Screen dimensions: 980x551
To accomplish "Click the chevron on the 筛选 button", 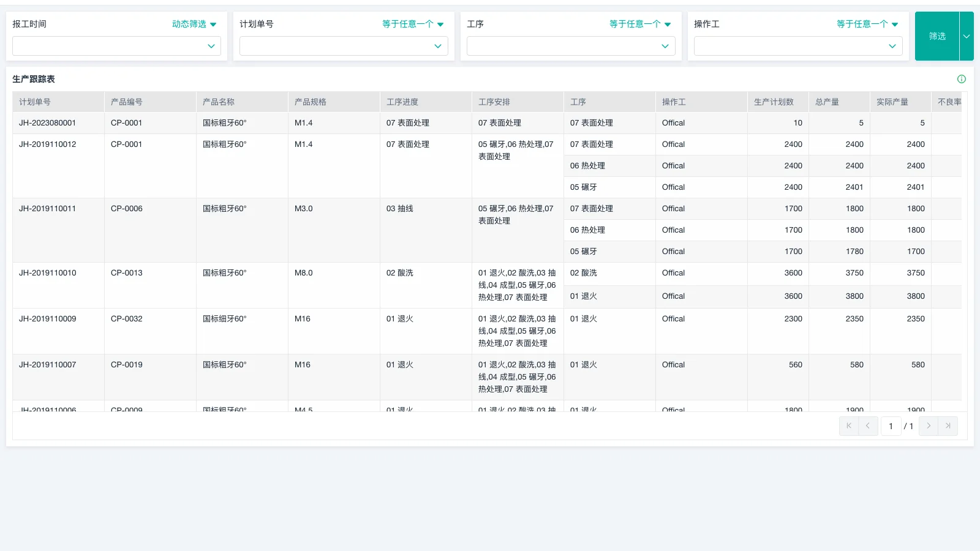I will pyautogui.click(x=967, y=36).
